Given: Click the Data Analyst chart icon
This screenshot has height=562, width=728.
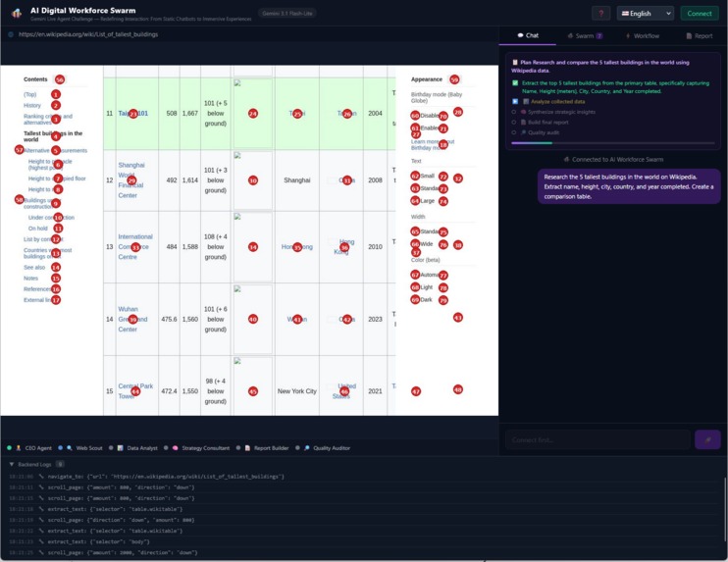Looking at the screenshot, I should (121, 448).
